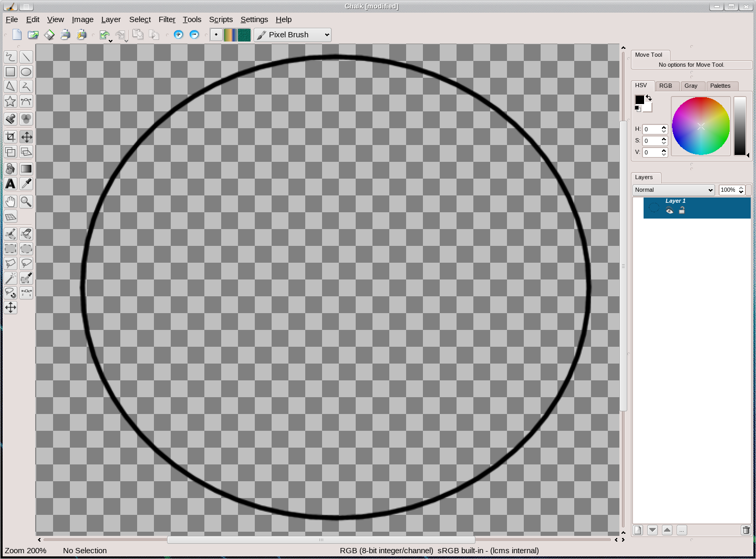This screenshot has width=756, height=559.
Task: Open the brush shape selector in the toolbar
Action: point(216,35)
